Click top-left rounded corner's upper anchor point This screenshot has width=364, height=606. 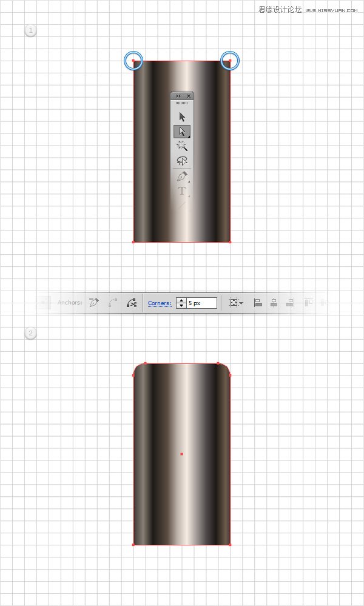tap(145, 363)
